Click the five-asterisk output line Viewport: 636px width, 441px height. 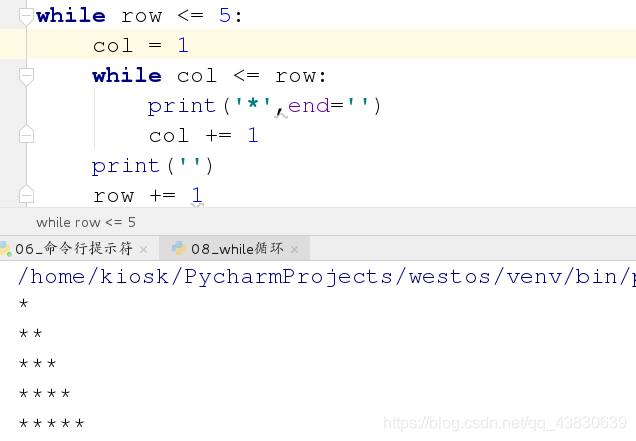52,424
